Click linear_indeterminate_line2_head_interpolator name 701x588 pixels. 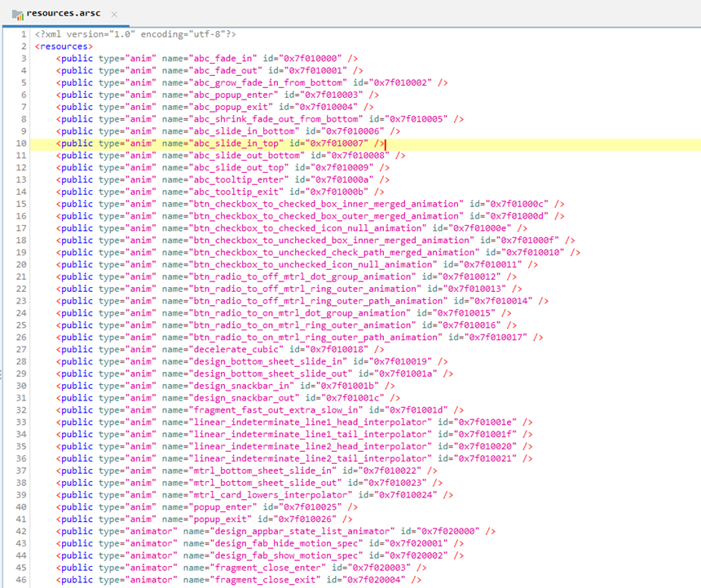(x=311, y=445)
